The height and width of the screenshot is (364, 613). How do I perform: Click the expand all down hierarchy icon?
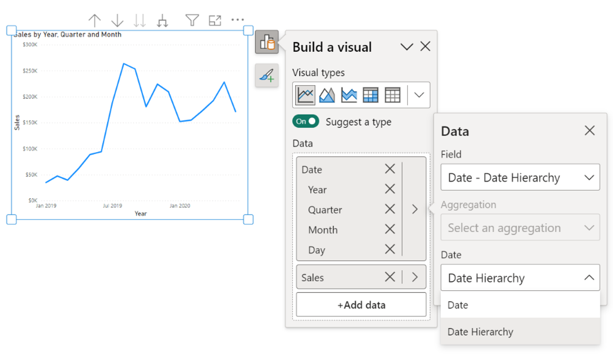pos(162,20)
